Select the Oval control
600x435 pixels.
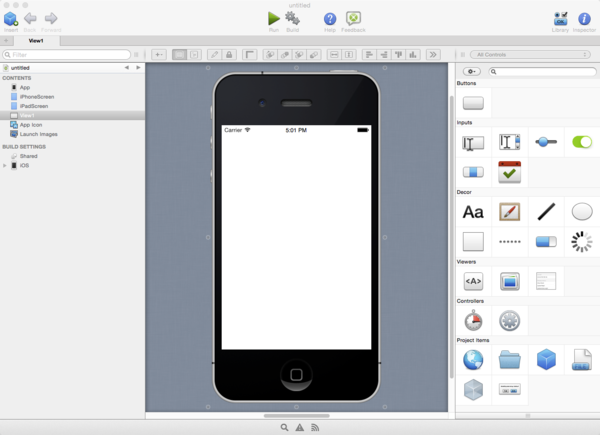point(582,212)
